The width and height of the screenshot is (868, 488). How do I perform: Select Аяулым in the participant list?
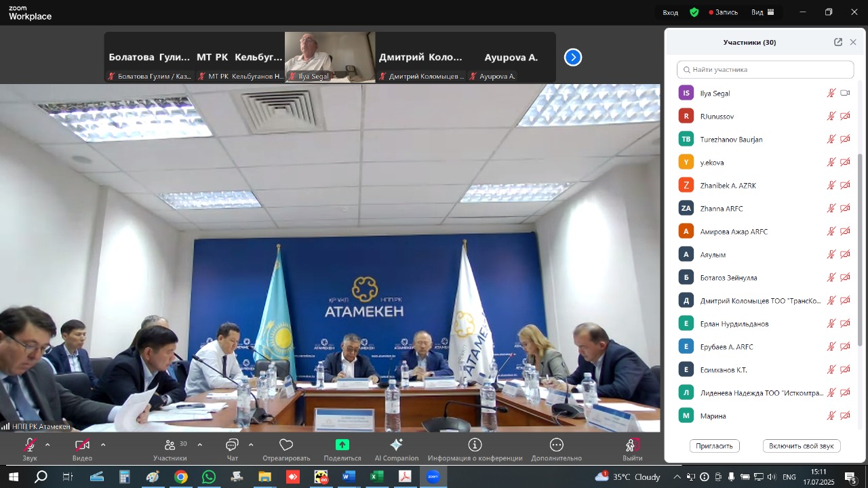(765, 255)
